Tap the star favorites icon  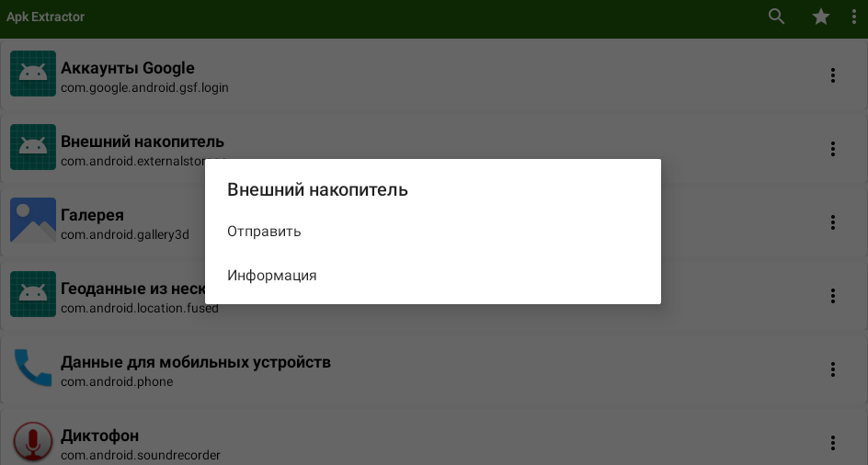(x=821, y=17)
